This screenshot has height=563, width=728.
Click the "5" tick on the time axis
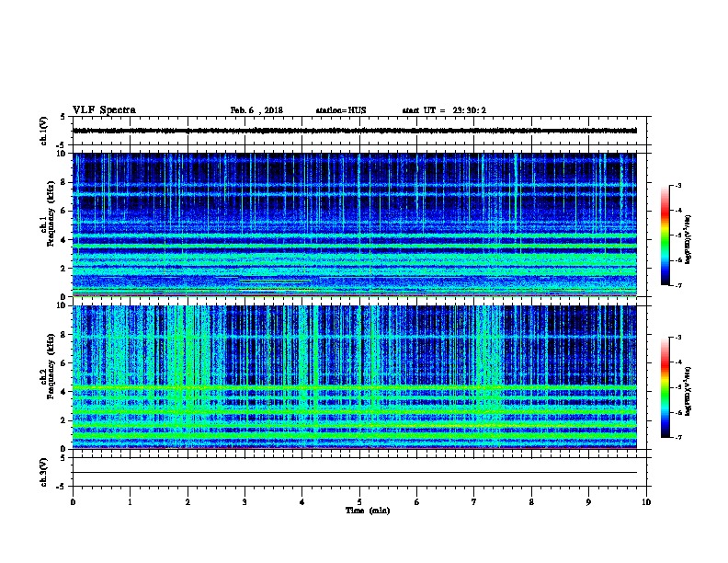click(359, 502)
